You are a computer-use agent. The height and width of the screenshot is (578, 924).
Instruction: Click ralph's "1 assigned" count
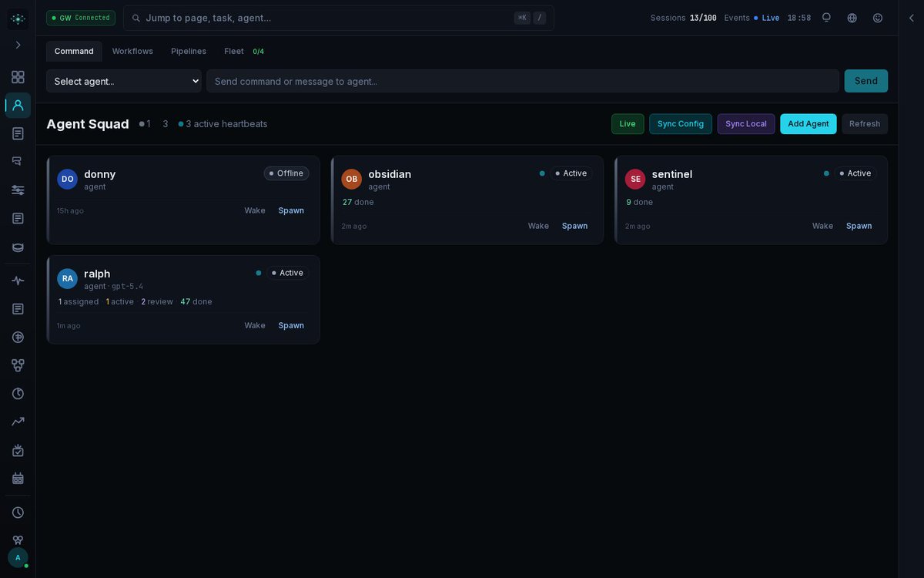point(79,301)
